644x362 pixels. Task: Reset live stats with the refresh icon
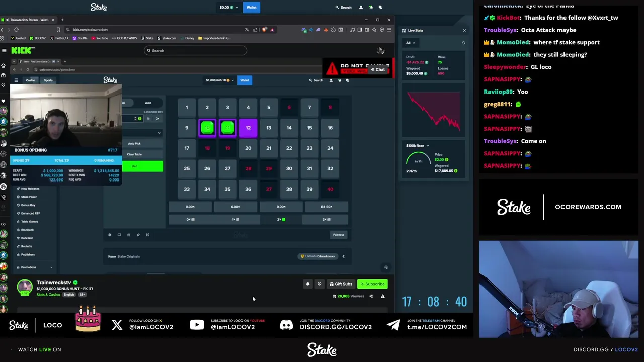coord(463,43)
